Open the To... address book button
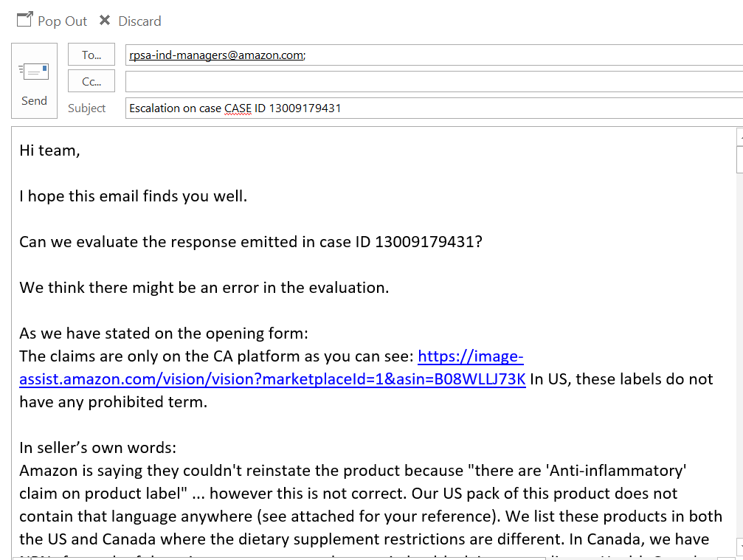The height and width of the screenshot is (560, 743). coord(91,55)
